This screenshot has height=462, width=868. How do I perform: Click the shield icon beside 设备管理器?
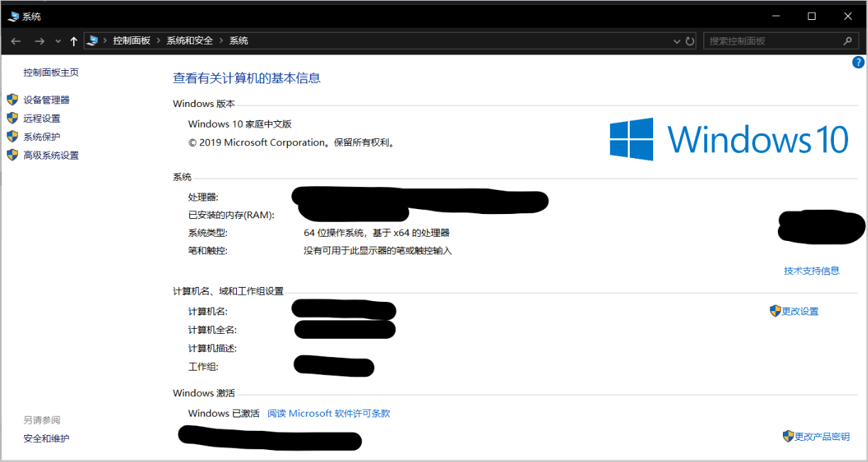[12, 99]
